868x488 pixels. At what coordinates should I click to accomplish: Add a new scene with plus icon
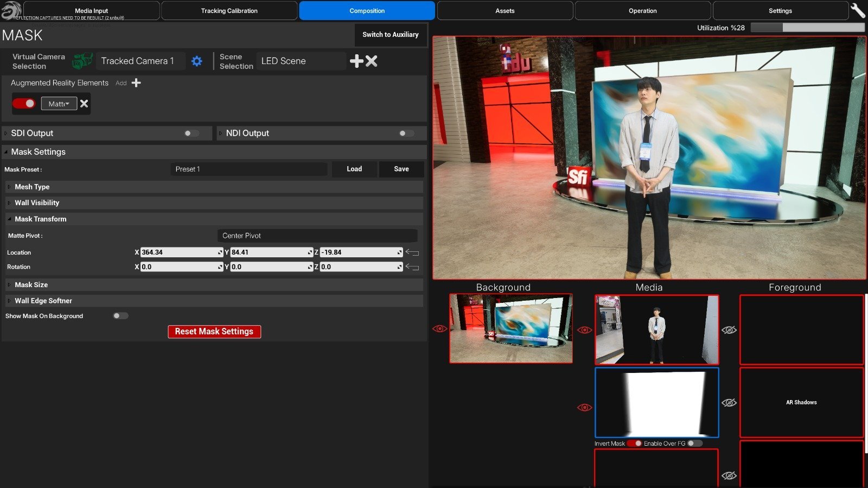tap(356, 61)
